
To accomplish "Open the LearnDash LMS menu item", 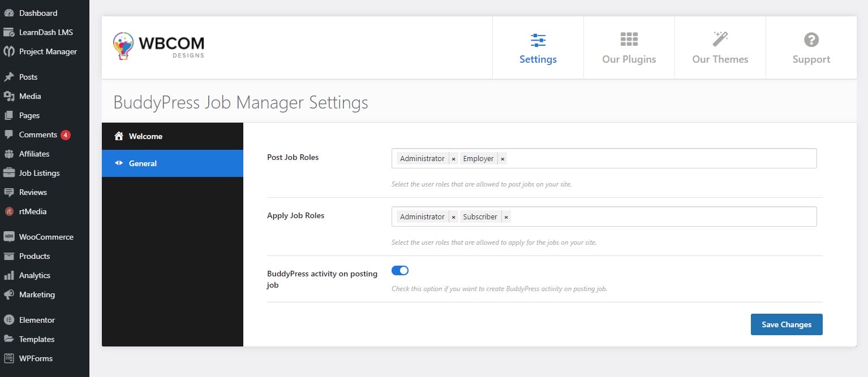I will 46,32.
